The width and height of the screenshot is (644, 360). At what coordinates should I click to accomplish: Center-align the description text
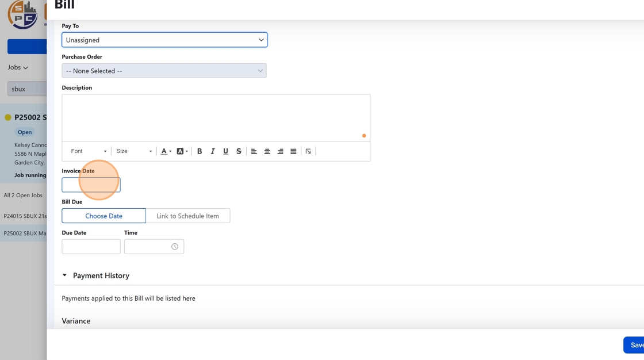point(267,151)
